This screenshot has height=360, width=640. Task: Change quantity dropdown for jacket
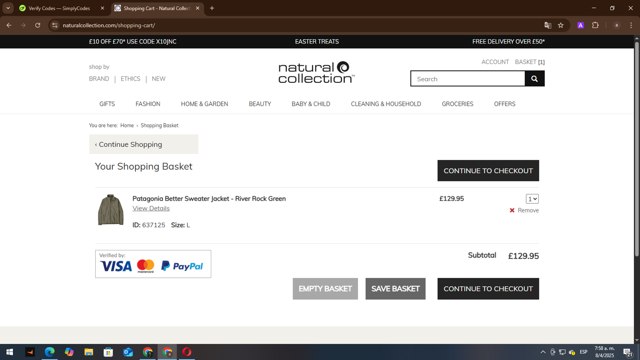(x=532, y=199)
